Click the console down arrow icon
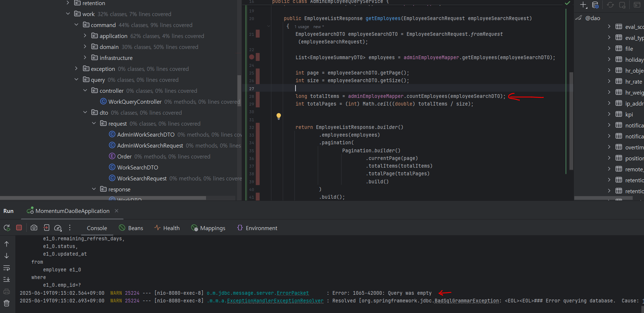Screen dimensions: 644x313 point(7,256)
